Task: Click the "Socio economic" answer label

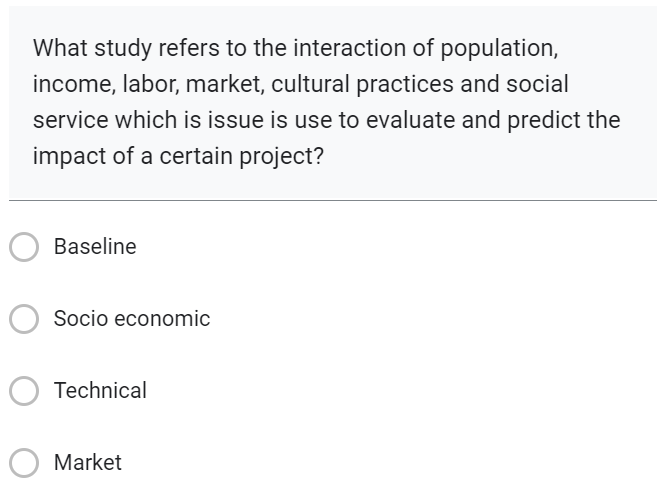Action: pos(132,319)
